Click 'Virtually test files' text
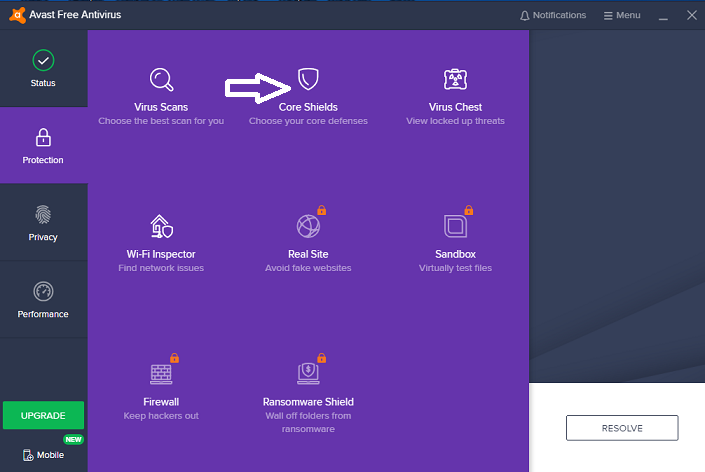The width and height of the screenshot is (705, 472). tap(455, 268)
